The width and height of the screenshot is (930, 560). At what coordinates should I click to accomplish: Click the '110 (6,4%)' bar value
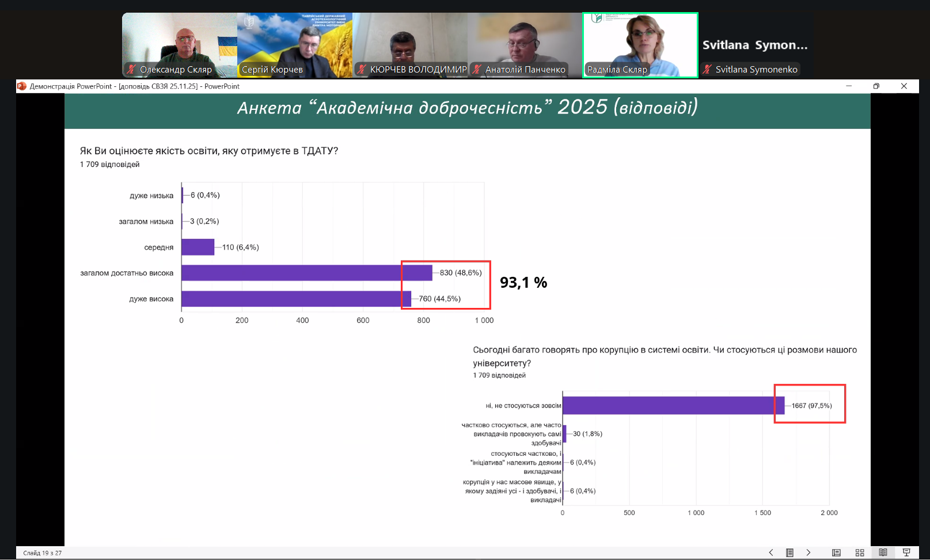coord(241,247)
